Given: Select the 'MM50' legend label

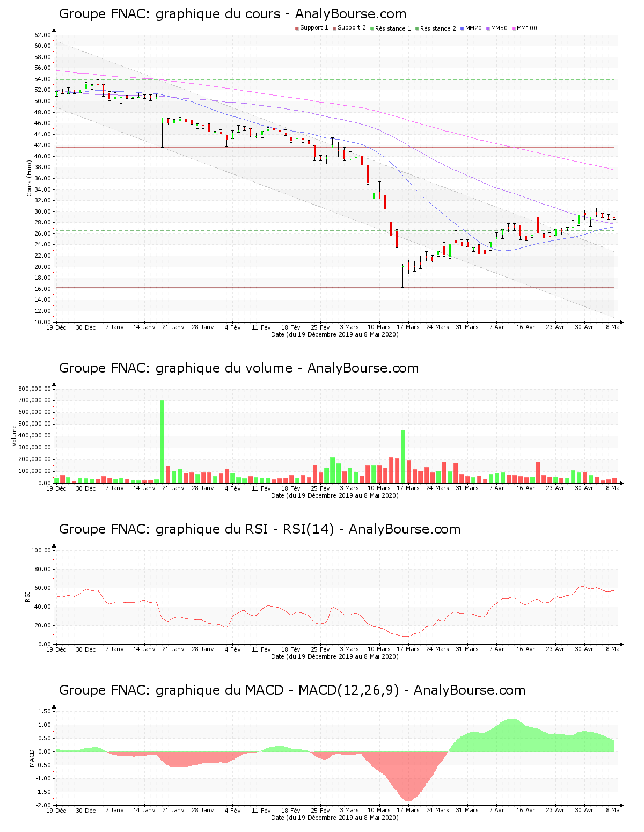Looking at the screenshot, I should (x=499, y=28).
